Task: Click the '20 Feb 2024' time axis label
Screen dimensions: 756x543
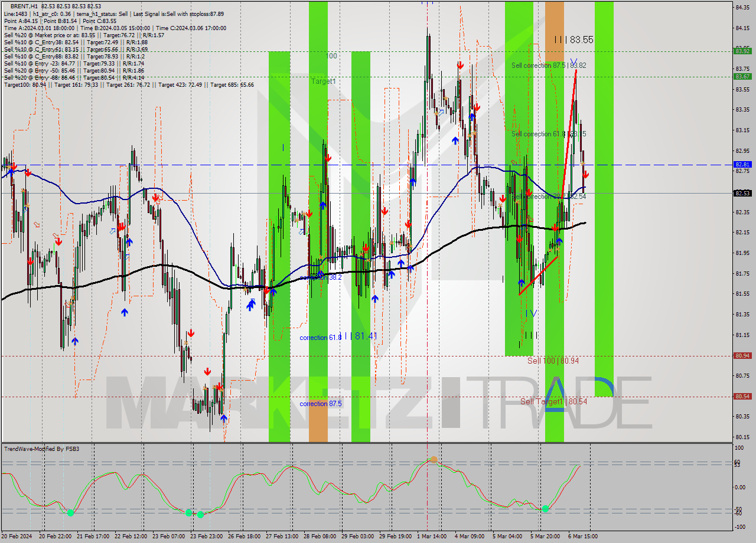Action: pyautogui.click(x=17, y=537)
